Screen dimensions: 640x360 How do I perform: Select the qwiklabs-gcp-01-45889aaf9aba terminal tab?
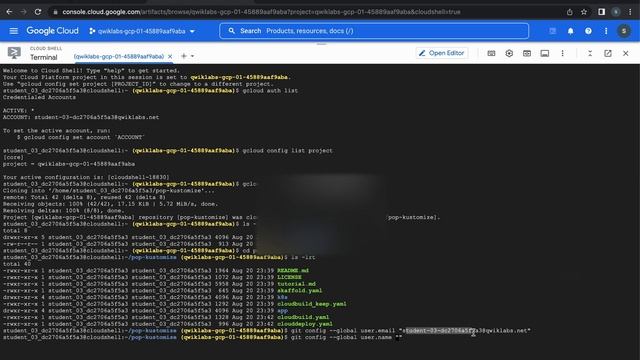pyautogui.click(x=119, y=56)
